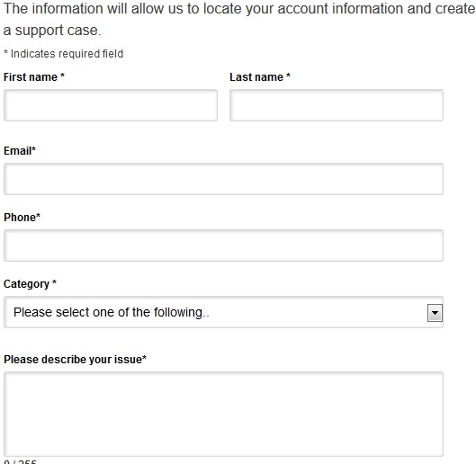
Task: Click the 'Please describe your issue' label
Action: click(x=75, y=360)
